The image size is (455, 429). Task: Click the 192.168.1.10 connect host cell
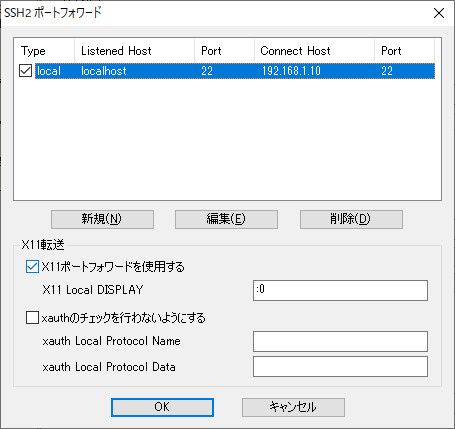tap(291, 71)
